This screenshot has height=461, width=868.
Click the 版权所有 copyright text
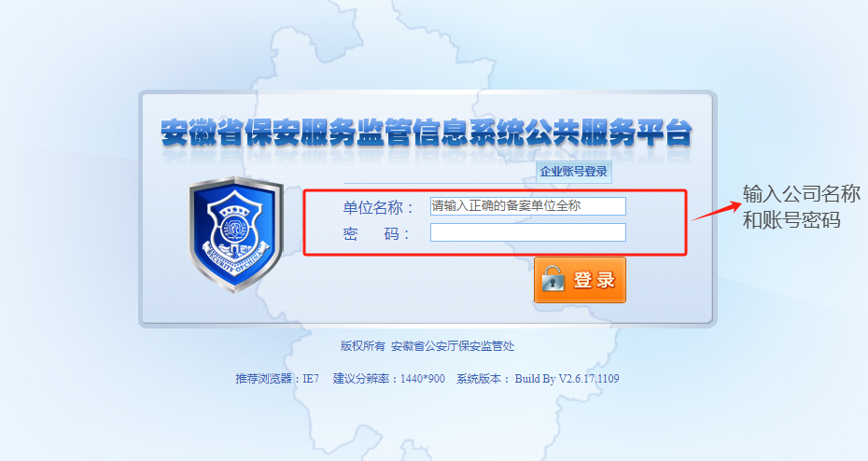(362, 346)
